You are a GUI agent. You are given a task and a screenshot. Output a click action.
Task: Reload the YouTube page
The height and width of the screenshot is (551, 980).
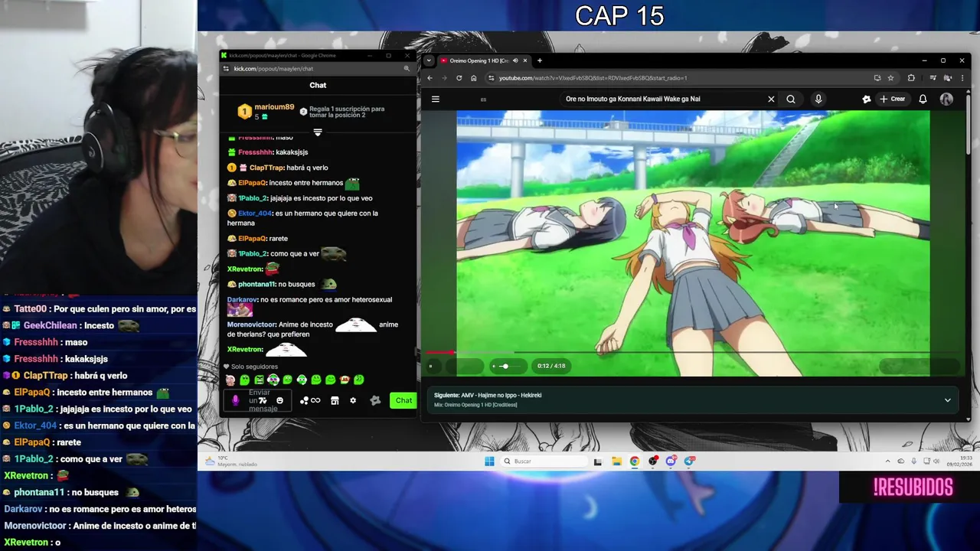pyautogui.click(x=459, y=78)
